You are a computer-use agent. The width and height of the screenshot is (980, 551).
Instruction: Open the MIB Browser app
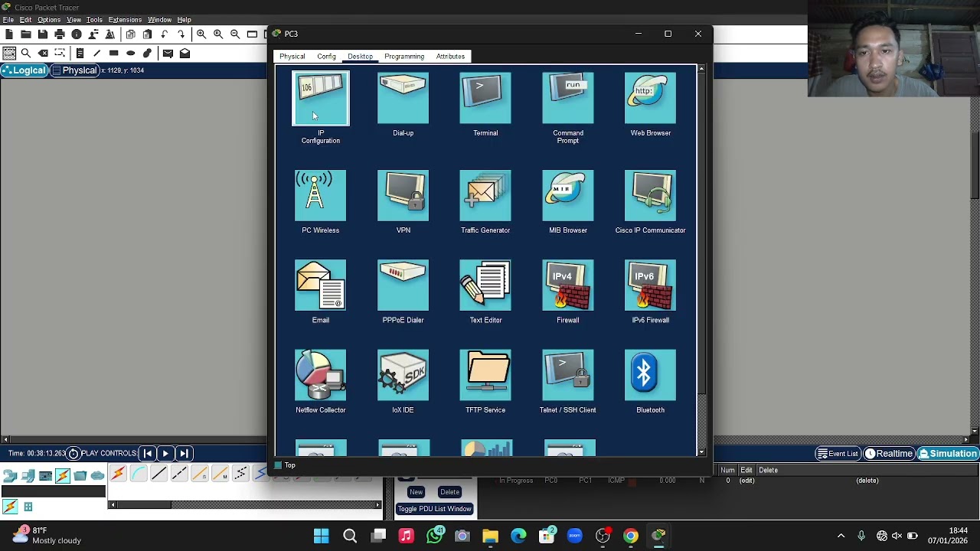coord(568,196)
